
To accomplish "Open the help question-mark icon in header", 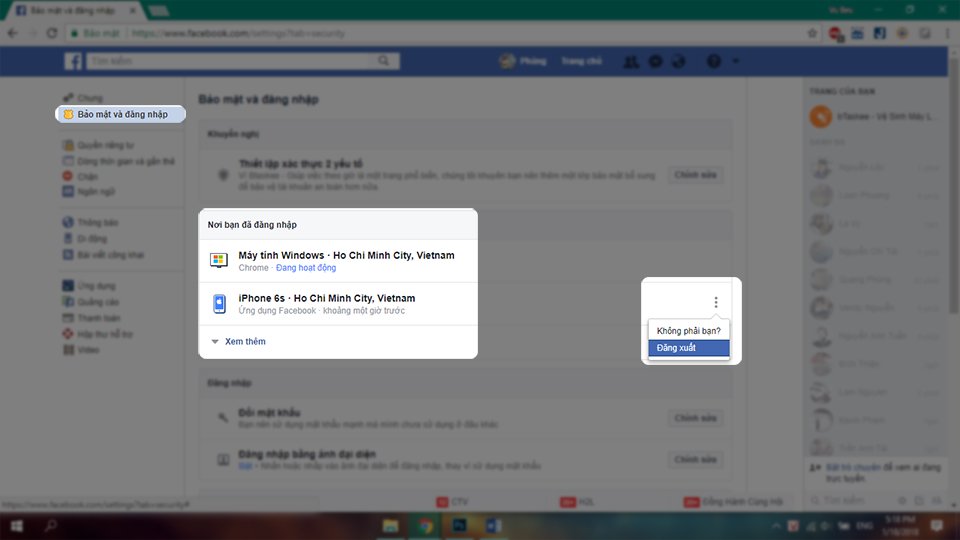I will pos(713,61).
